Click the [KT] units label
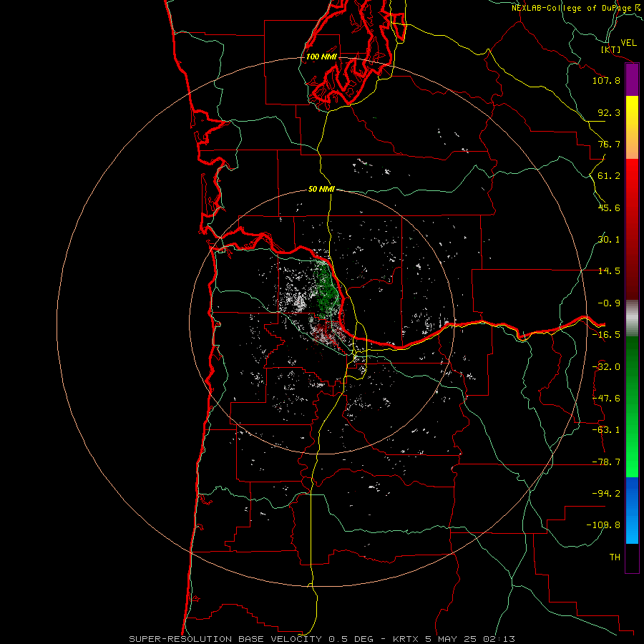Screen dimensions: 644x644 [610, 49]
